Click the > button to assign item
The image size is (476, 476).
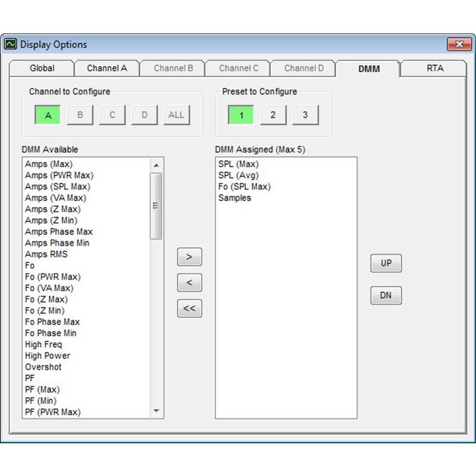189,257
